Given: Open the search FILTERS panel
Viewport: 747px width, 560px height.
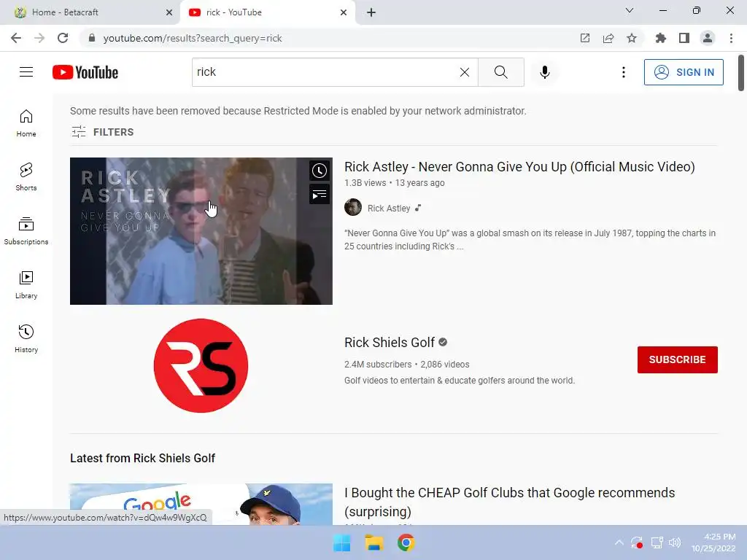Looking at the screenshot, I should tap(102, 132).
